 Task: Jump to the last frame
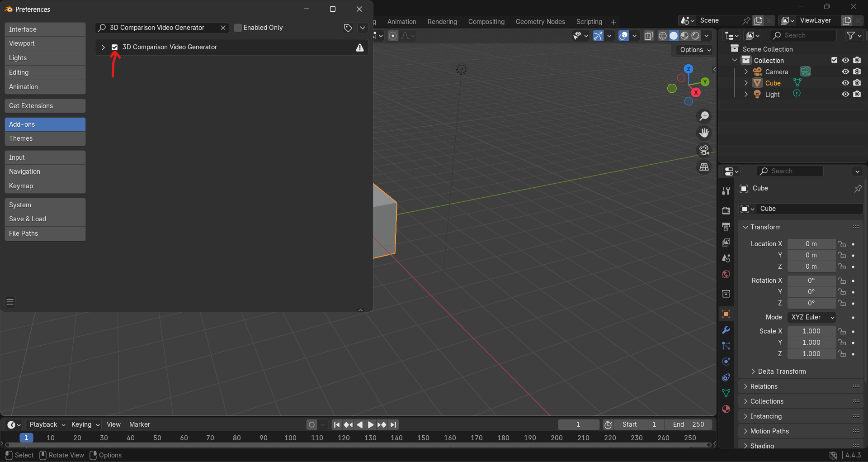click(x=393, y=424)
